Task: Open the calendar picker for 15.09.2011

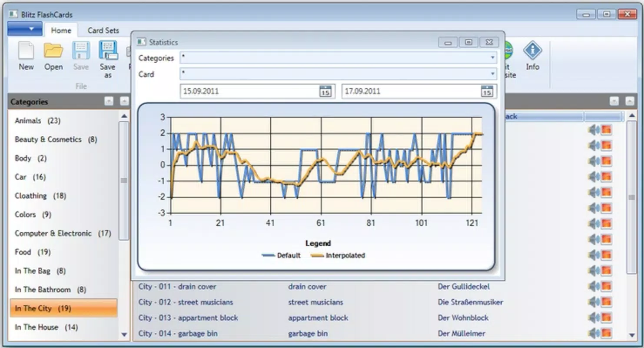Action: click(325, 91)
